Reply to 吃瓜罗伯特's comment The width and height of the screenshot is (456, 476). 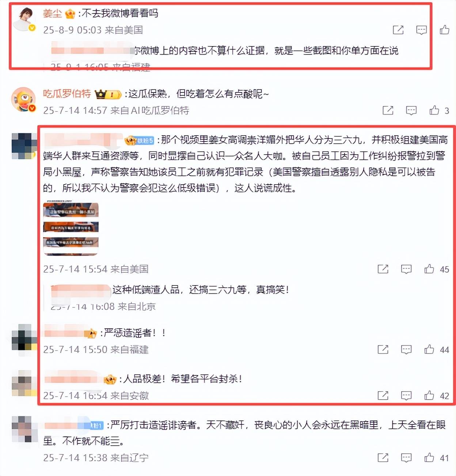[411, 110]
